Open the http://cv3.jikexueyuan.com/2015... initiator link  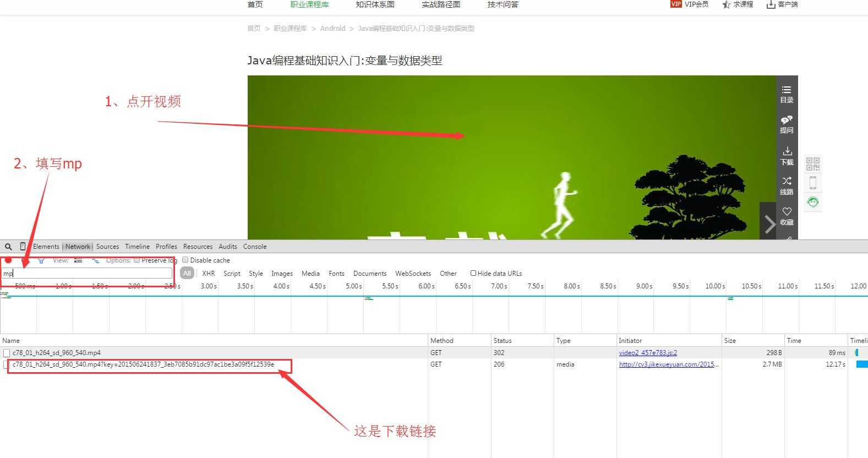pos(668,364)
